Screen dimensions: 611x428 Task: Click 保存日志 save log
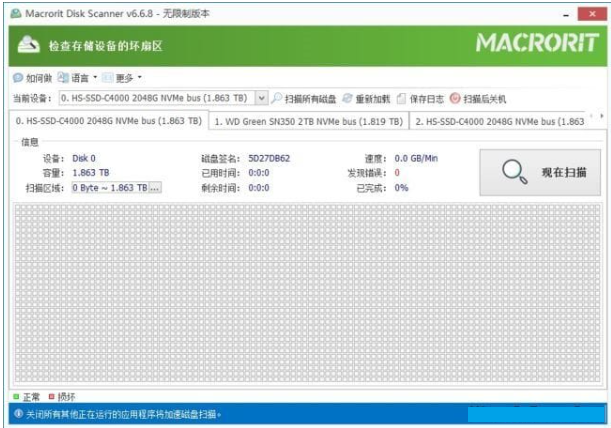click(x=420, y=99)
